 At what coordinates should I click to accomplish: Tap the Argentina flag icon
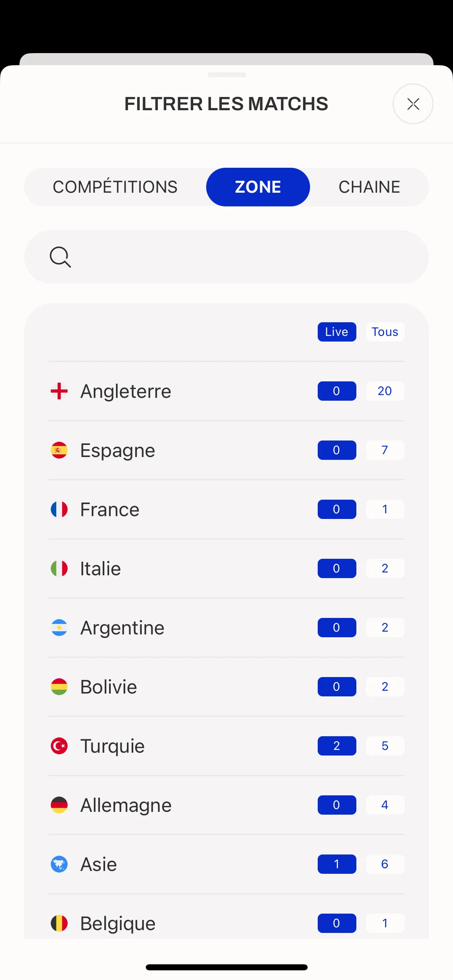[59, 628]
